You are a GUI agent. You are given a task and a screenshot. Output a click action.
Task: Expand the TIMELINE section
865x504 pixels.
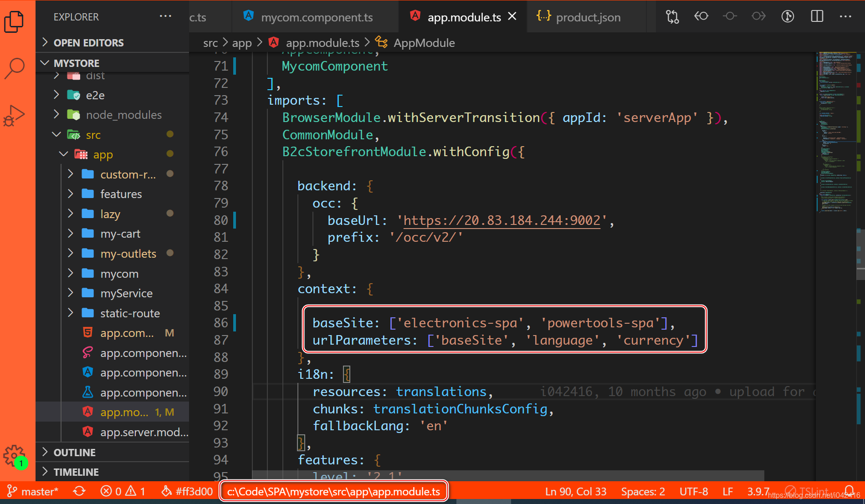112,472
